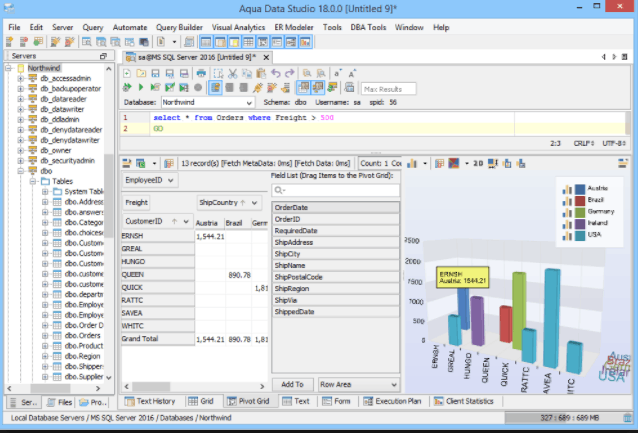Switch to the Client Statistics tab
This screenshot has width=638, height=433.
pos(464,401)
